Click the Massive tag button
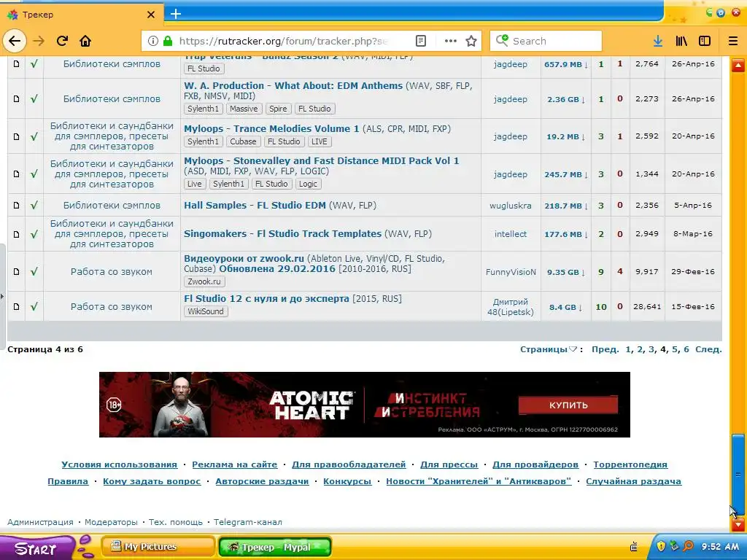The width and height of the screenshot is (747, 560). click(x=244, y=109)
